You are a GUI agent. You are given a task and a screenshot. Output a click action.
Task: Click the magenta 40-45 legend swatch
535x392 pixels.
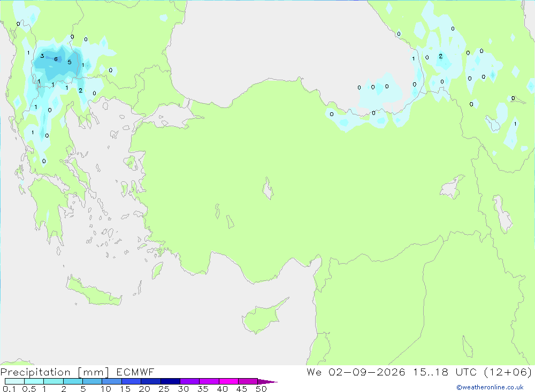coord(228,381)
